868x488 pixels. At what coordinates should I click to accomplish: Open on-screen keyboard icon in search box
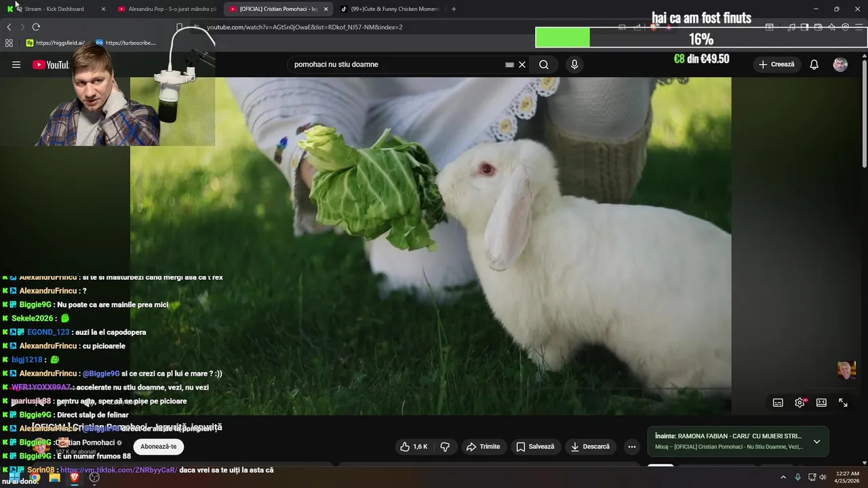point(509,64)
